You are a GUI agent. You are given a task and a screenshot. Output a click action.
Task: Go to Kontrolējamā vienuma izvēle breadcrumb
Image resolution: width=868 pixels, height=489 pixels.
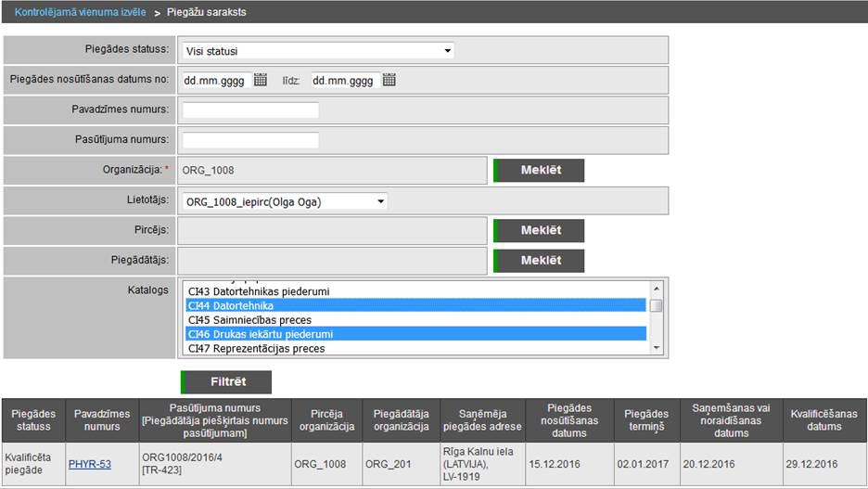pyautogui.click(x=79, y=13)
